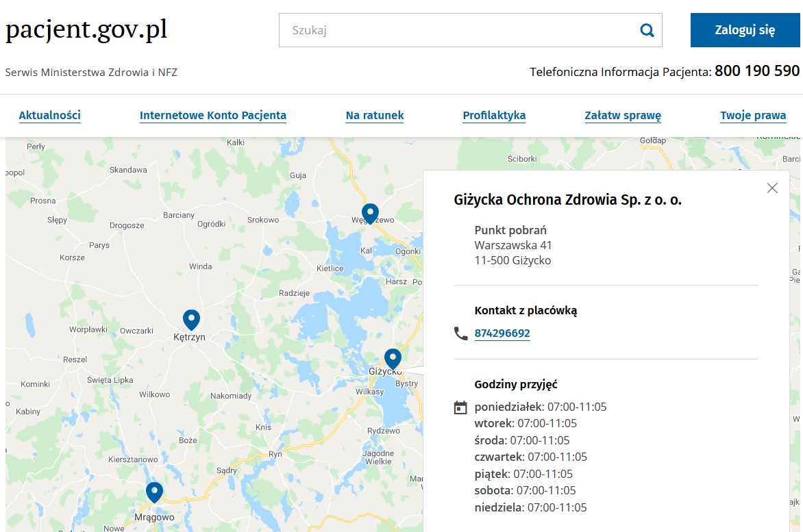Click the Drogosze label on the map
Screen dimensions: 803x532
point(127,225)
